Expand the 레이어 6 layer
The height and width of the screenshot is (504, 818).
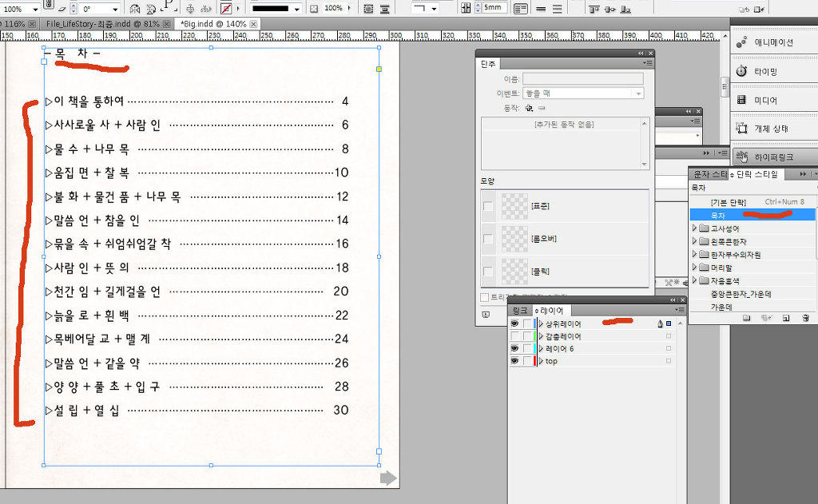coord(541,349)
